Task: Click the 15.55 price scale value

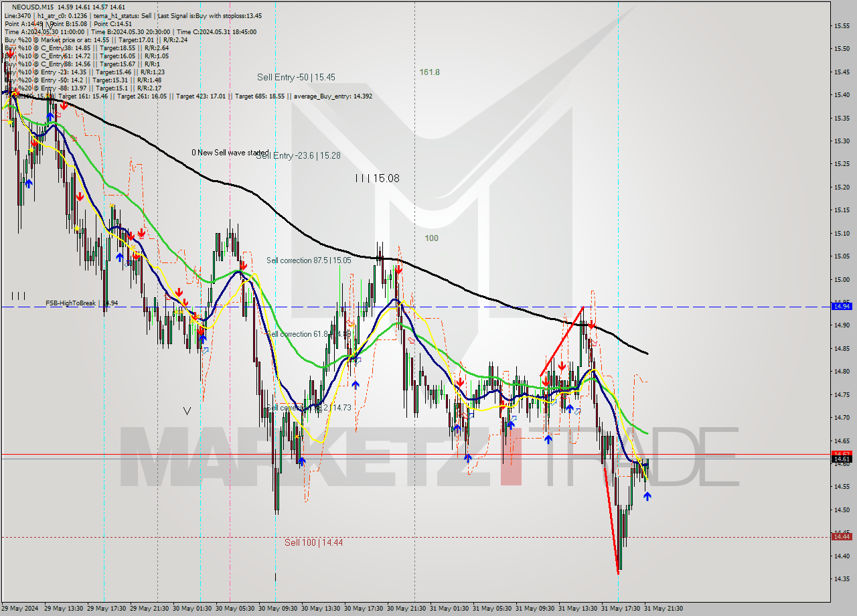Action: [x=841, y=25]
